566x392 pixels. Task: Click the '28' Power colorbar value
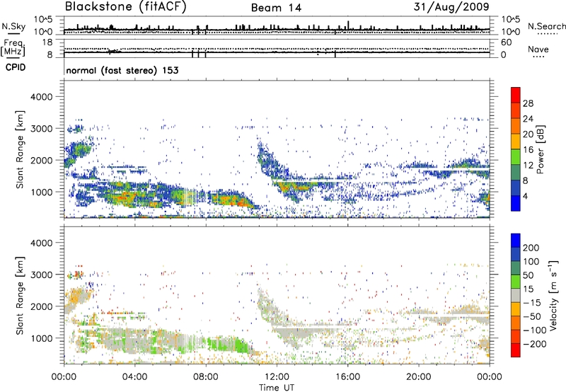tap(528, 103)
